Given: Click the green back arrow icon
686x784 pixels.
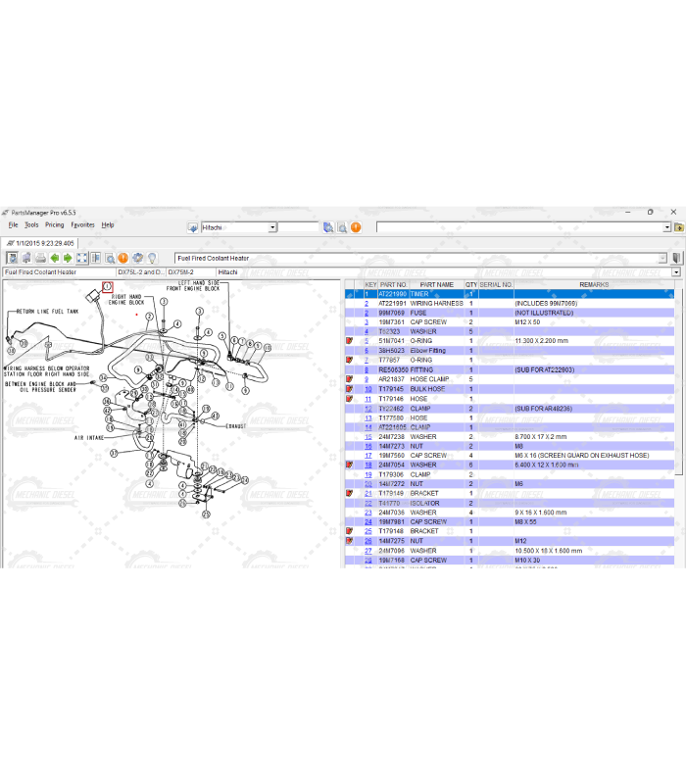Looking at the screenshot, I should 54,259.
